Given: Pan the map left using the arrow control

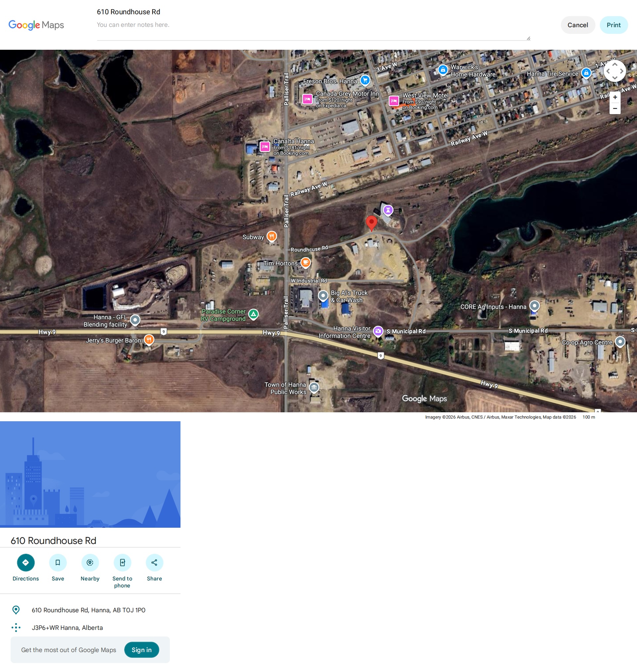Looking at the screenshot, I should point(608,71).
